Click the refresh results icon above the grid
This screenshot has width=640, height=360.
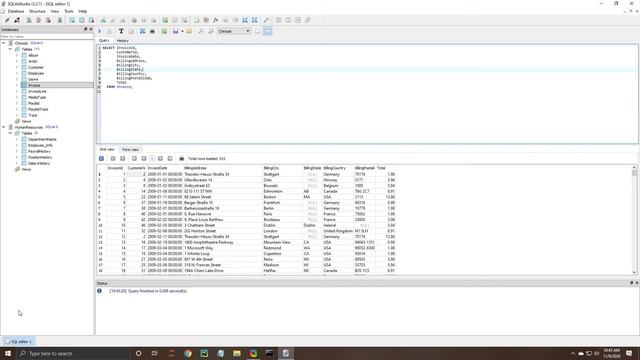[x=102, y=158]
